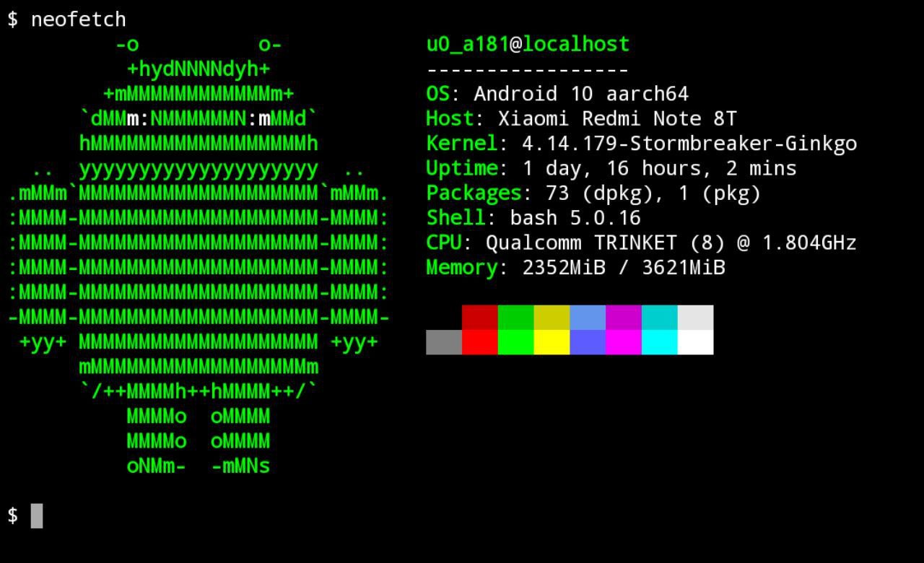924x563 pixels.
Task: Click the pure white color block
Action: [x=696, y=342]
